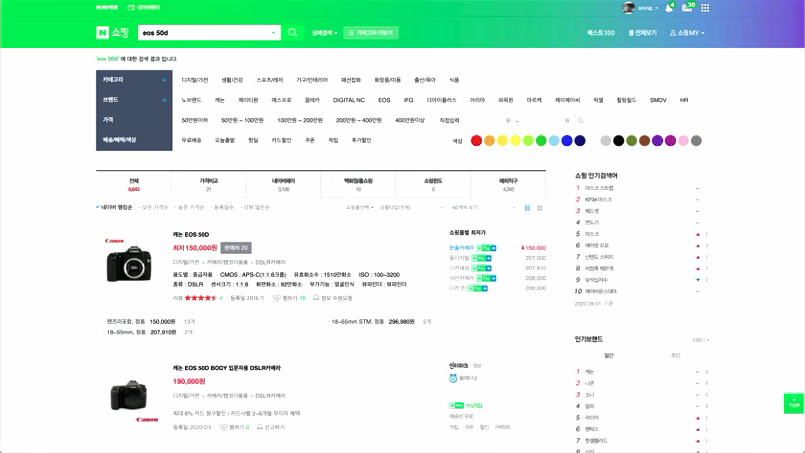The height and width of the screenshot is (453, 805).
Task: Switch to grid view icon
Action: point(540,207)
